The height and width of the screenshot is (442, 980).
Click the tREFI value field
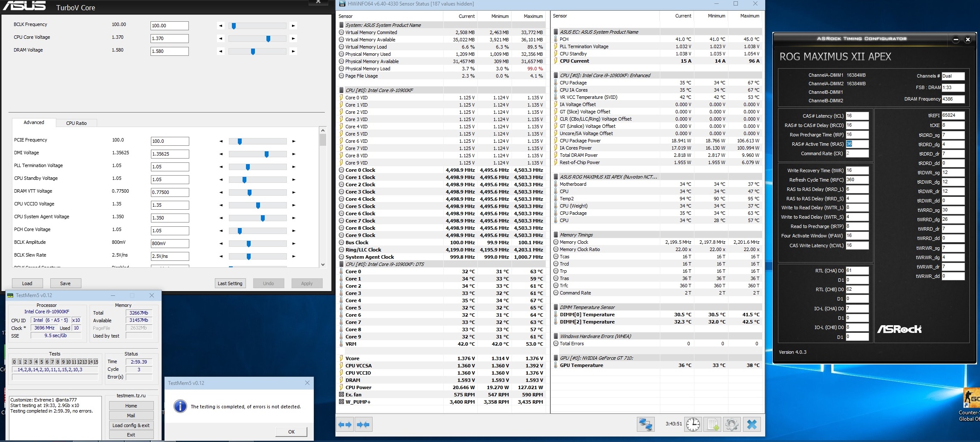(x=953, y=116)
